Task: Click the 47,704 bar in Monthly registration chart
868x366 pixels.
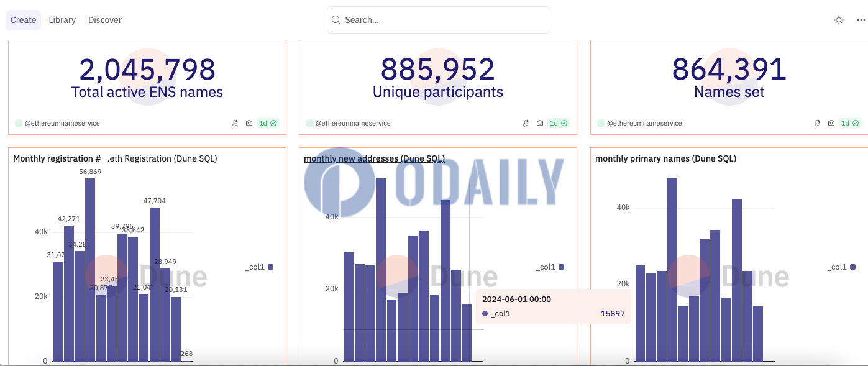Action: (155, 285)
